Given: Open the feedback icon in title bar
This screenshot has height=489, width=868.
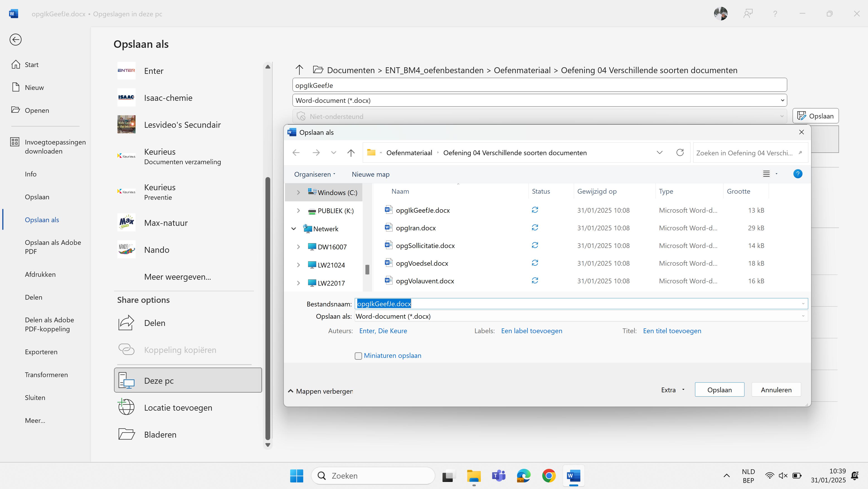Looking at the screenshot, I should [748, 14].
